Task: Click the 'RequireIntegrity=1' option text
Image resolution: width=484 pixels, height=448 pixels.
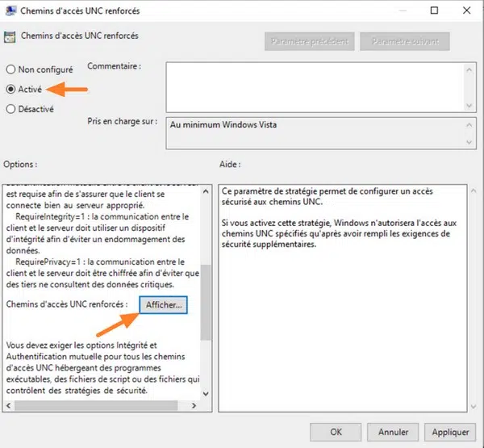Action: [50, 216]
